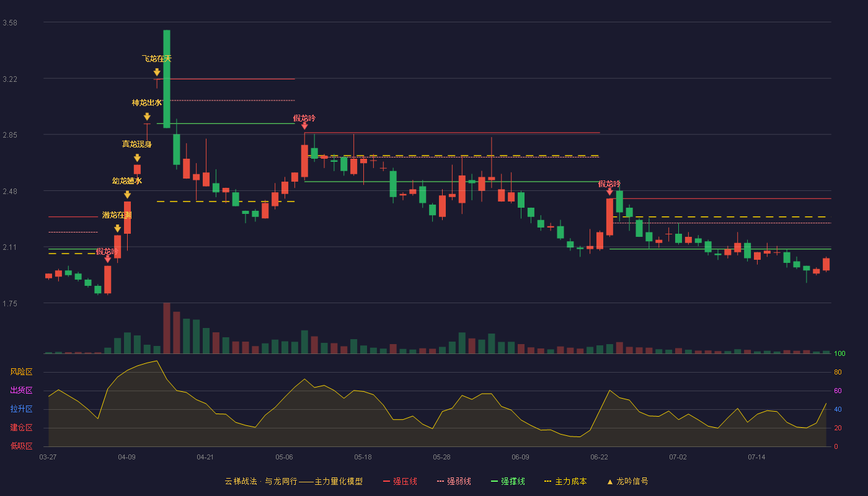Click the 04-21 date label
The image size is (868, 496).
click(205, 457)
